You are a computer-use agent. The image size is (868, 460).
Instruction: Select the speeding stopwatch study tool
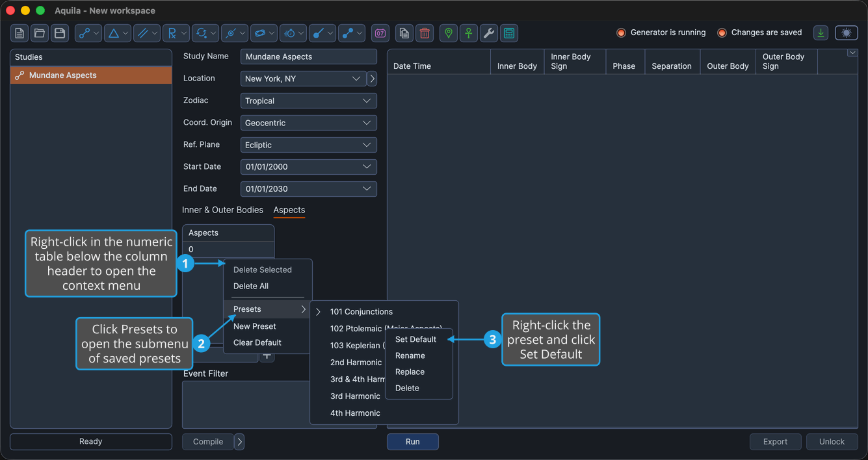pyautogui.click(x=289, y=33)
